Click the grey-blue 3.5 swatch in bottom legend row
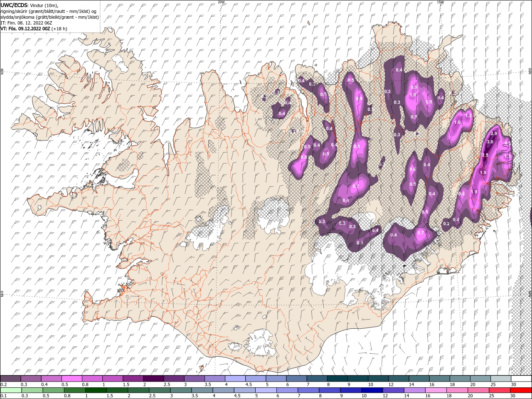 click(202, 390)
